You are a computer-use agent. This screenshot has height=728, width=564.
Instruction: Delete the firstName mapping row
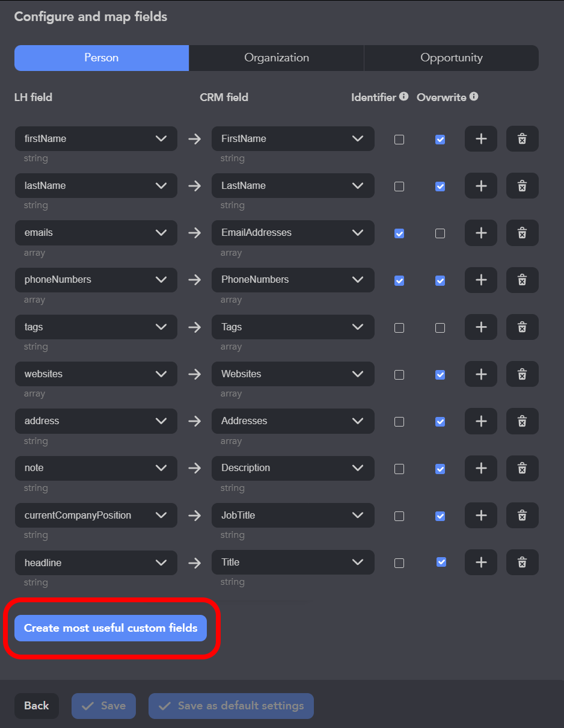[x=522, y=139]
